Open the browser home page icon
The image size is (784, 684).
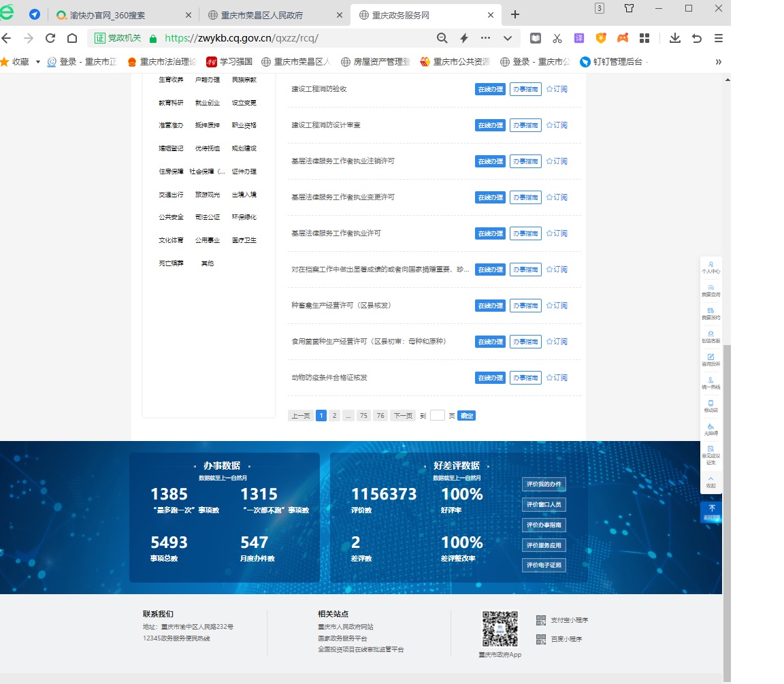[72, 38]
